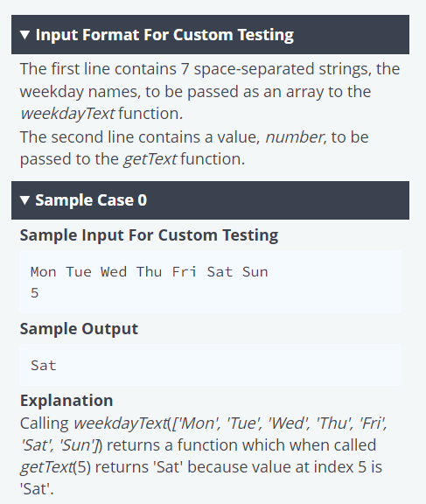426x504 pixels.
Task: Click the 'Explanation' heading
Action: click(66, 401)
